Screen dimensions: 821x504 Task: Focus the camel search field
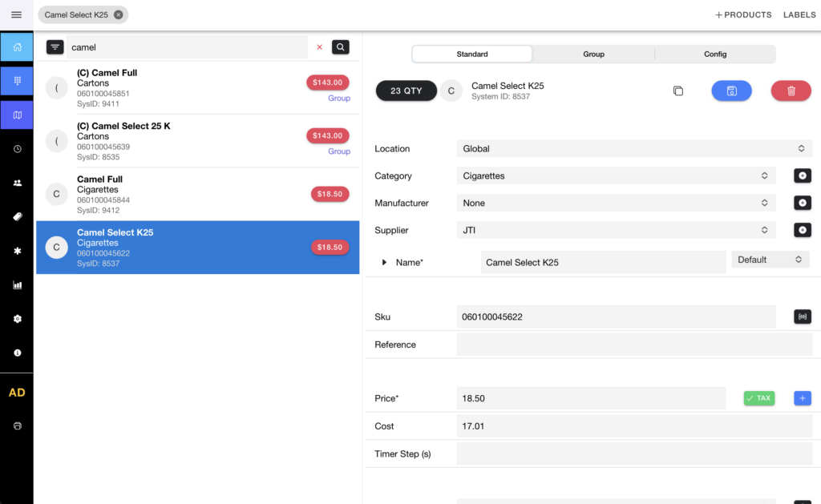pyautogui.click(x=188, y=47)
